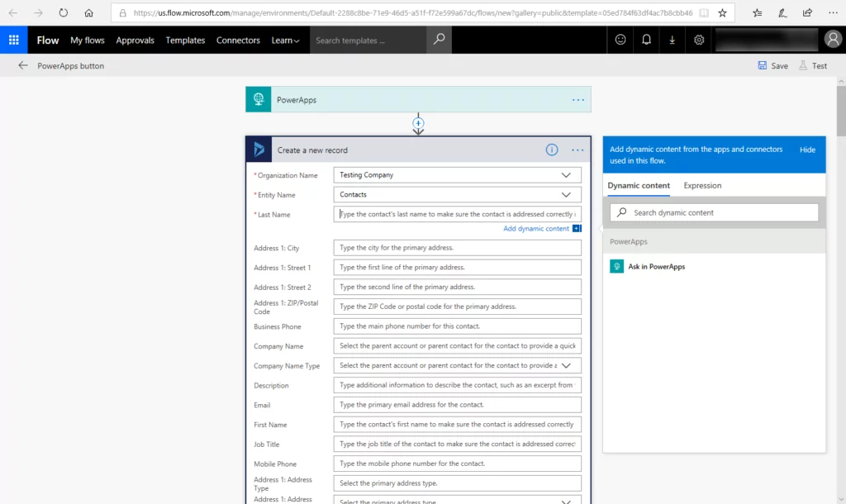The height and width of the screenshot is (504, 846).
Task: Open browser more options ellipsis
Action: point(833,13)
